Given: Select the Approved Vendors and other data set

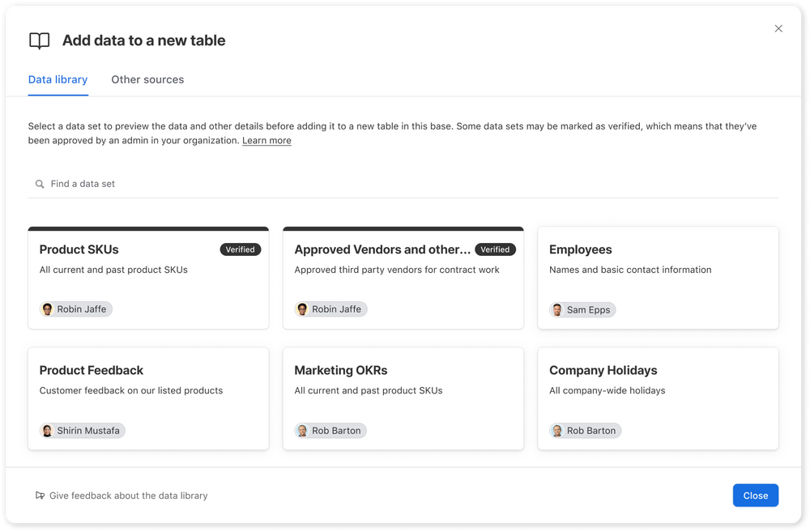Looking at the screenshot, I should 382,249.
